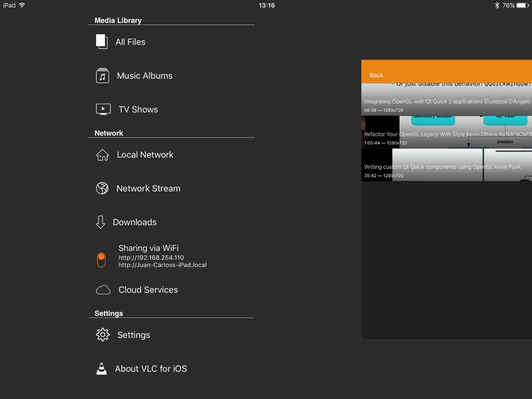Click the Sharing via WiFi title text

(x=148, y=248)
